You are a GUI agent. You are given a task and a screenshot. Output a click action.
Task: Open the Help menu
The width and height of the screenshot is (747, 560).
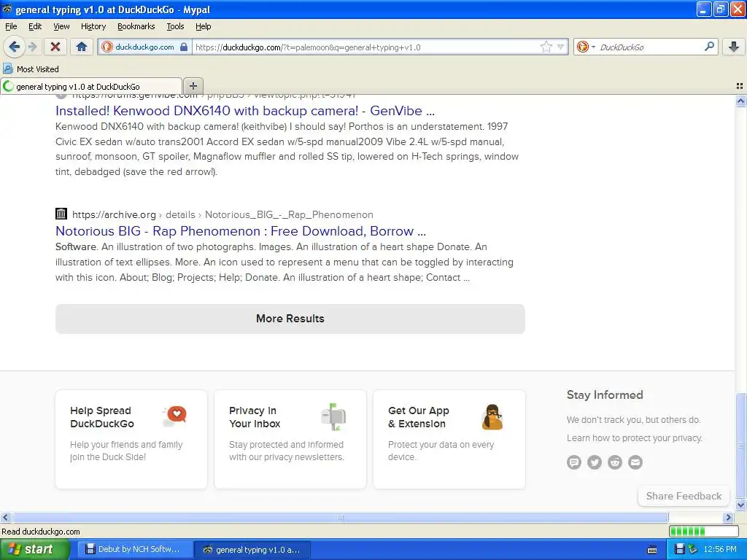(x=203, y=26)
